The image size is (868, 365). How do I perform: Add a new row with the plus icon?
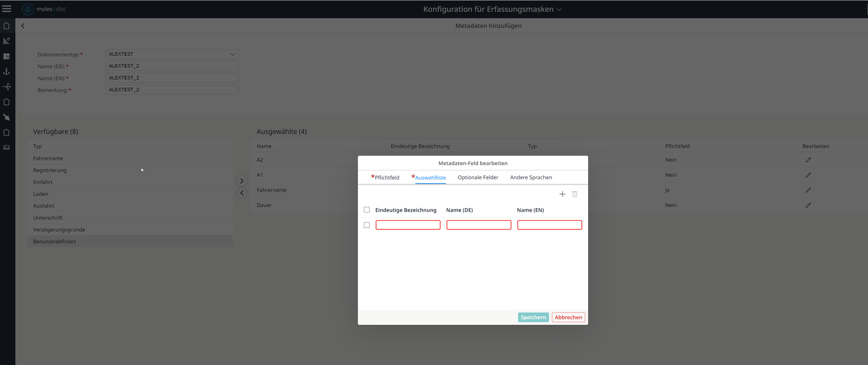[562, 194]
